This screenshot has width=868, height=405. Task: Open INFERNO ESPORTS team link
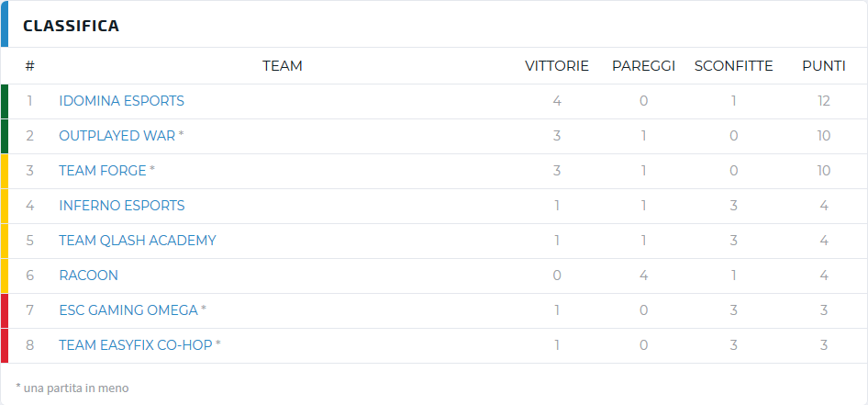pos(122,206)
